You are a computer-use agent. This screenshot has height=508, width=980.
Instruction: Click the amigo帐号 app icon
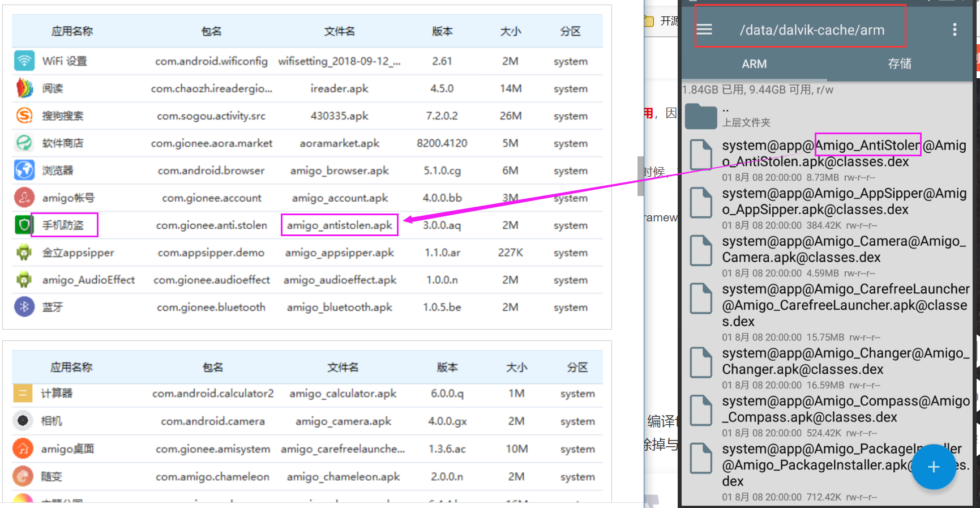coord(24,198)
